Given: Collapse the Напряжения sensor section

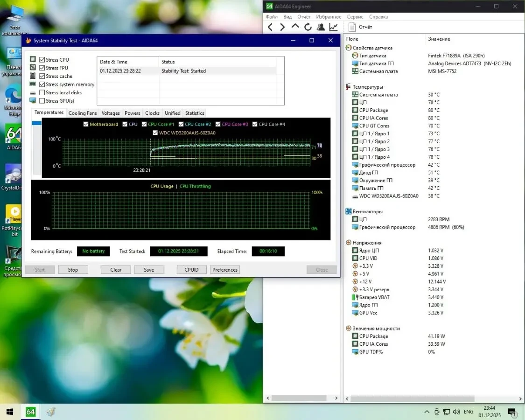Looking at the screenshot, I should coord(349,242).
